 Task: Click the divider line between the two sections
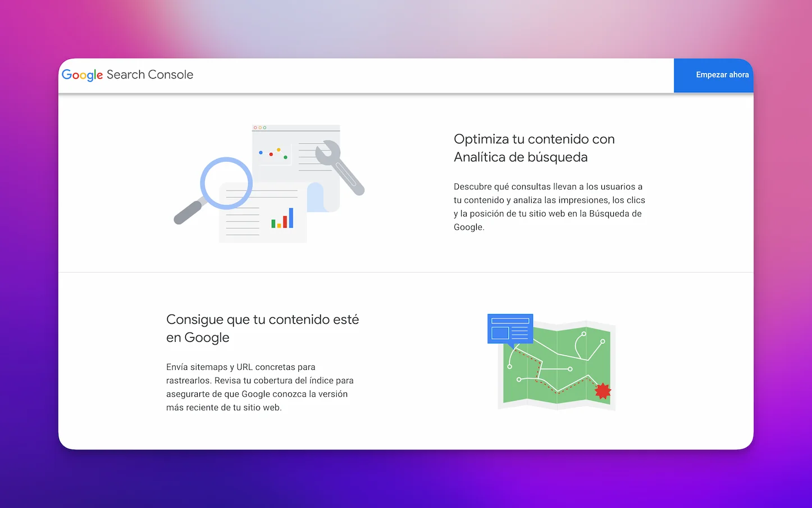[x=405, y=273]
